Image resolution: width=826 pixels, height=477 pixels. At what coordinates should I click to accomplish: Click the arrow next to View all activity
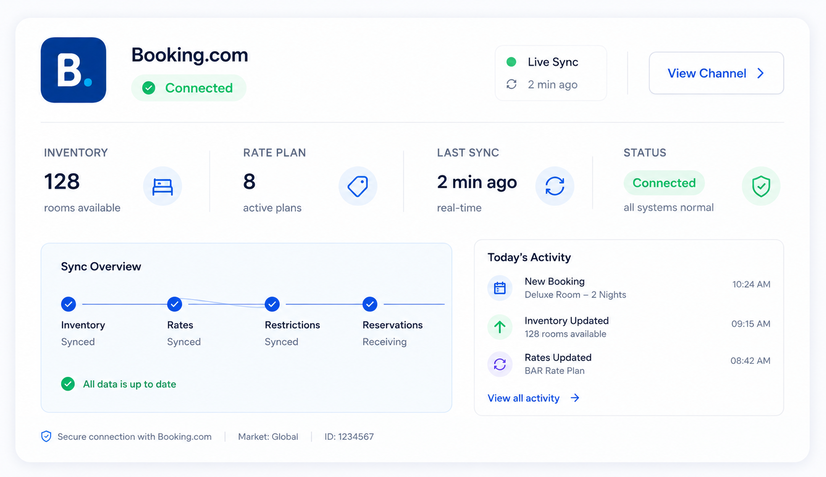click(x=575, y=398)
